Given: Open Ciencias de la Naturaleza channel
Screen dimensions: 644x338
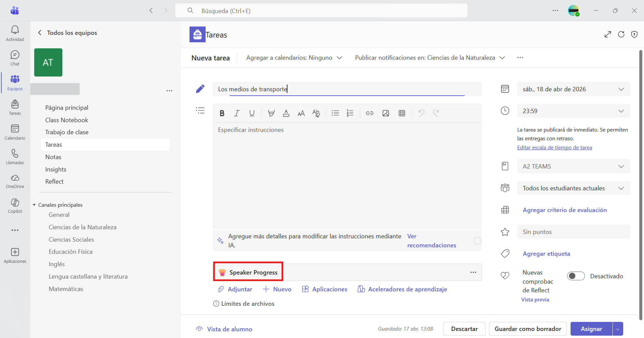Looking at the screenshot, I should tap(83, 227).
